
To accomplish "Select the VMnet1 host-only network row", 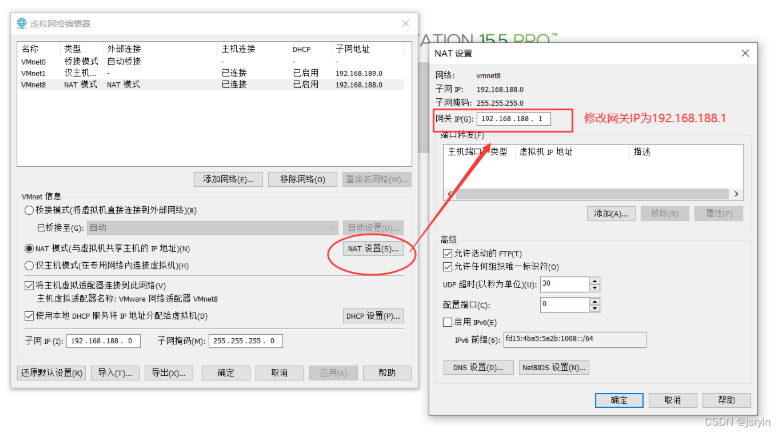I will pyautogui.click(x=210, y=73).
